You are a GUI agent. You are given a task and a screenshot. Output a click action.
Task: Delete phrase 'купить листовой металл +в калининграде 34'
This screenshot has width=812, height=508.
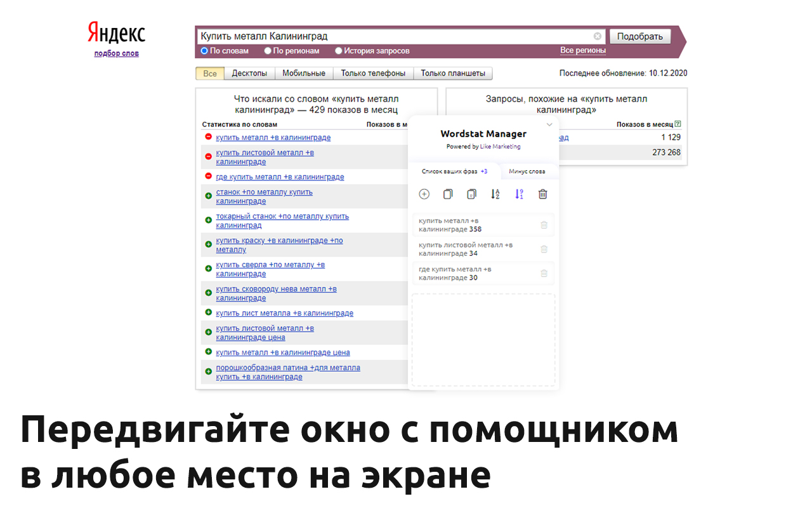point(544,249)
